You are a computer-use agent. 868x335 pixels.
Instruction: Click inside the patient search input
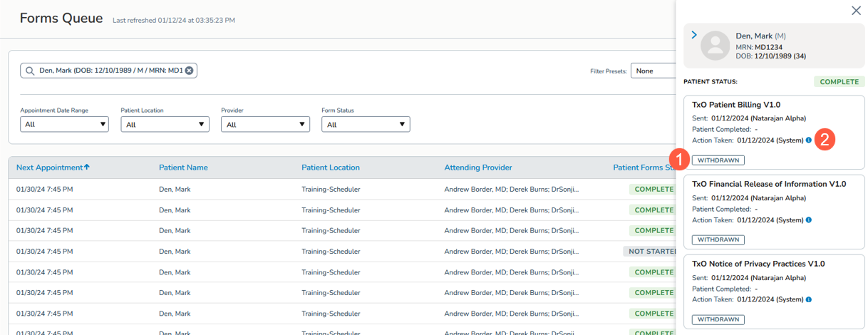[110, 71]
